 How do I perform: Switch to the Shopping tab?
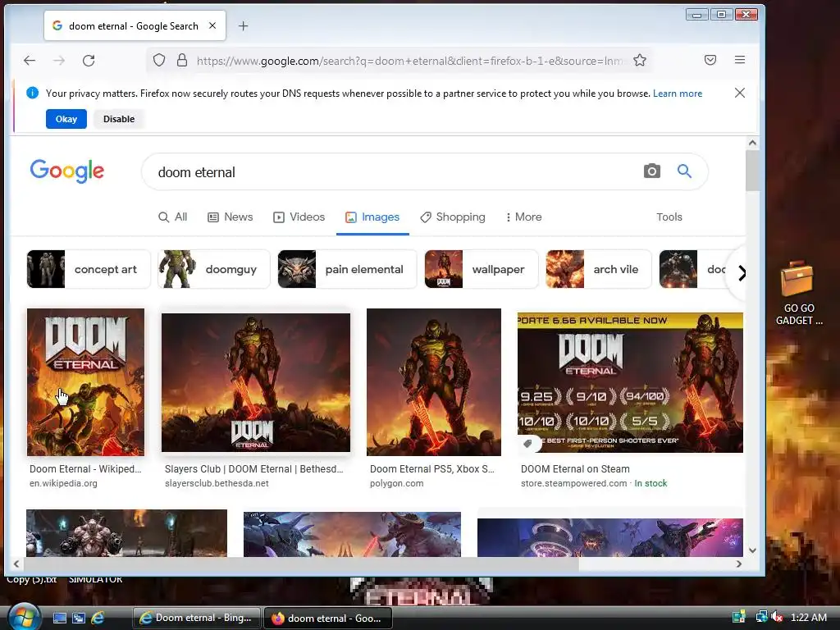[x=453, y=217]
